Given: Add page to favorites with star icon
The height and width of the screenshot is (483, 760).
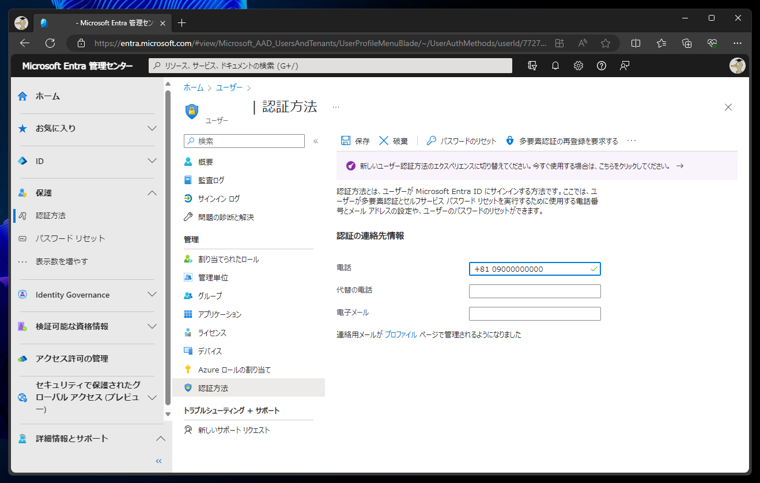Looking at the screenshot, I should pyautogui.click(x=605, y=43).
